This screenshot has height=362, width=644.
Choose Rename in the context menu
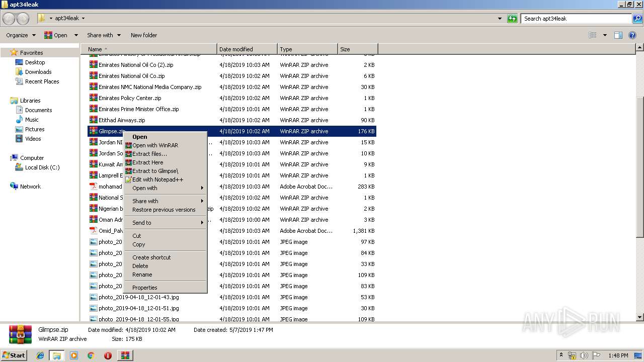point(166,275)
